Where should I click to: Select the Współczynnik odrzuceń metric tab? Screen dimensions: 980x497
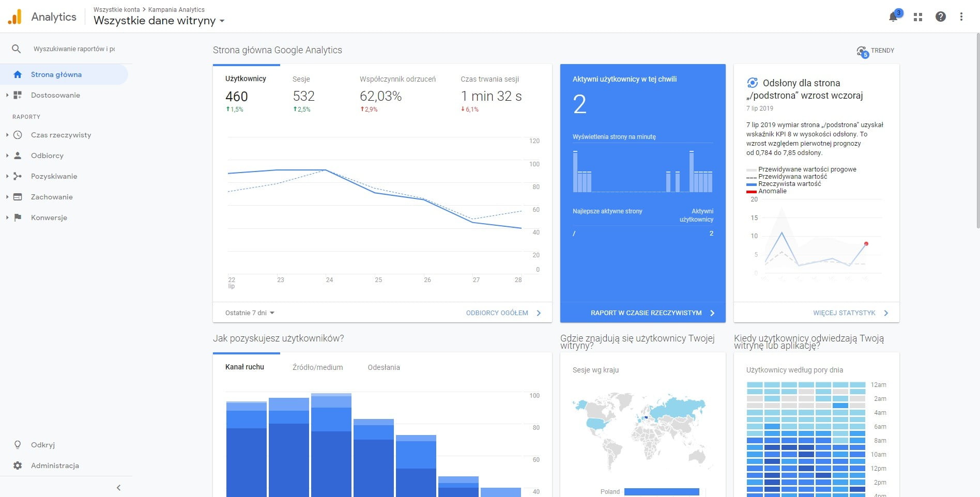pyautogui.click(x=397, y=93)
